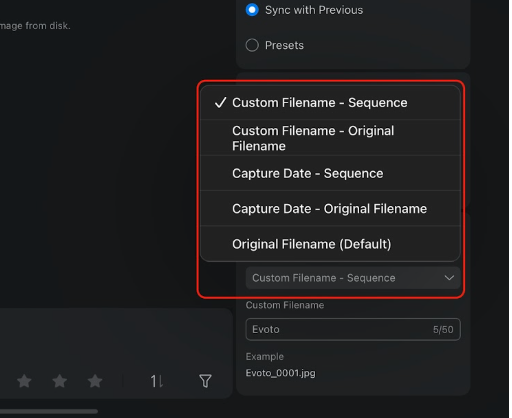Click the Custom Filename input containing Evoto
This screenshot has height=418, width=512.
coord(353,329)
